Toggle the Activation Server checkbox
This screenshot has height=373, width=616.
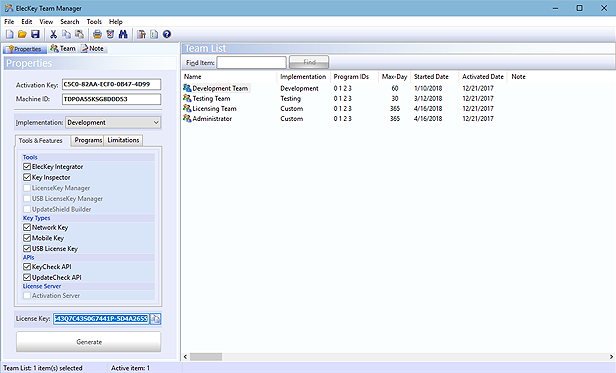coord(27,296)
